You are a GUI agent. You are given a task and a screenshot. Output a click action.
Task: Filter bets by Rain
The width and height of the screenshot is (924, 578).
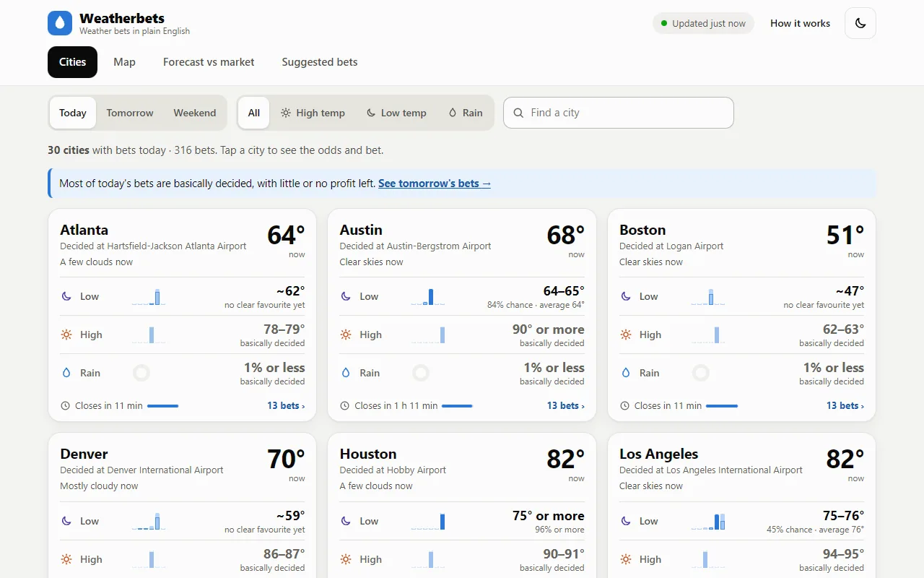(x=466, y=113)
